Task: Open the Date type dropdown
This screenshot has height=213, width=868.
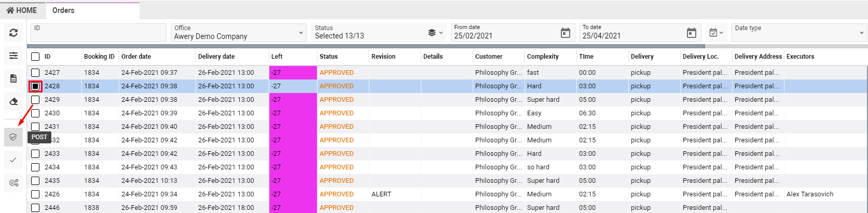Action: [861, 33]
